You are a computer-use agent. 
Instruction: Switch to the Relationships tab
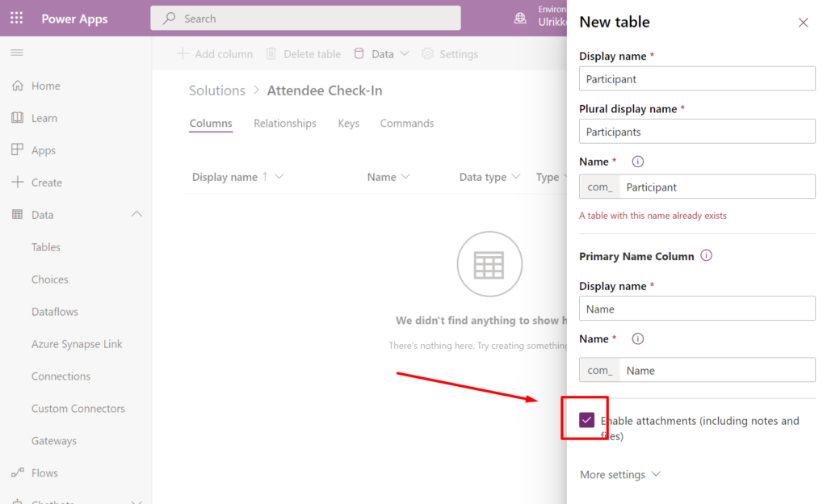pyautogui.click(x=285, y=123)
